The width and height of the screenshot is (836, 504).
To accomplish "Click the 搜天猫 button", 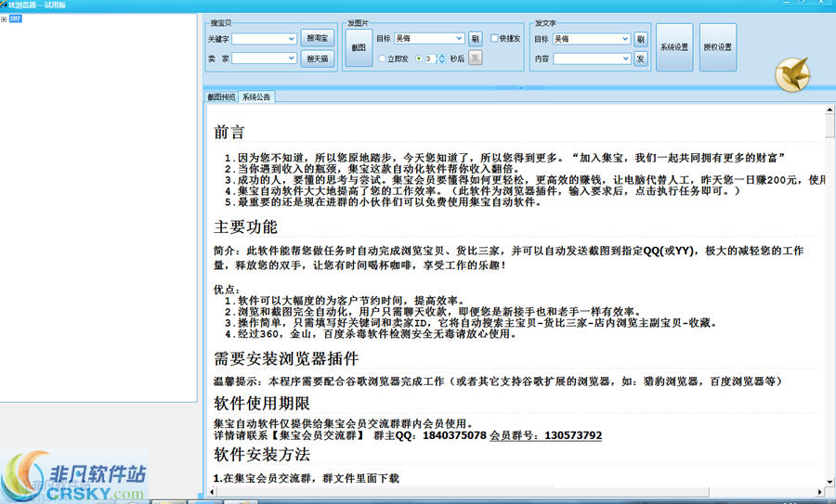I will 318,58.
